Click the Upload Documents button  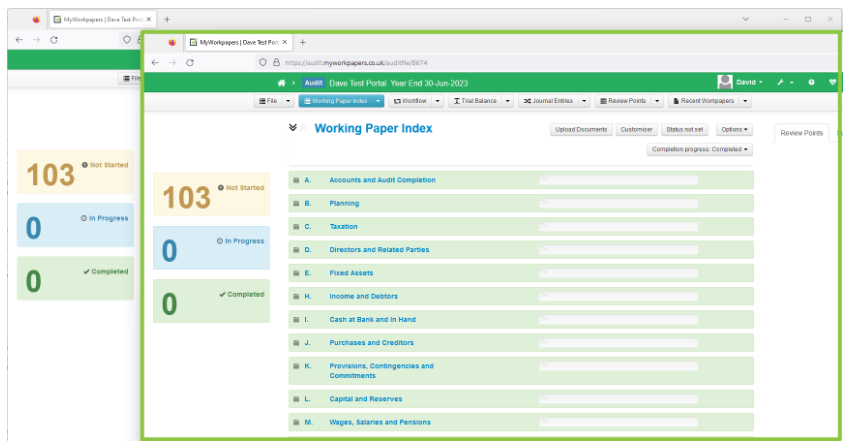point(581,130)
